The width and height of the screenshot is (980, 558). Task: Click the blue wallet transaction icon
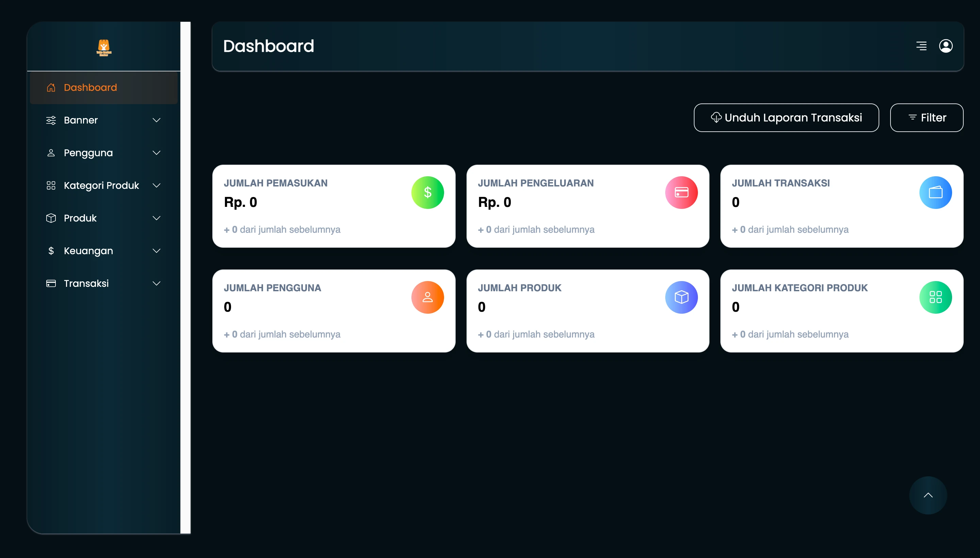click(935, 192)
